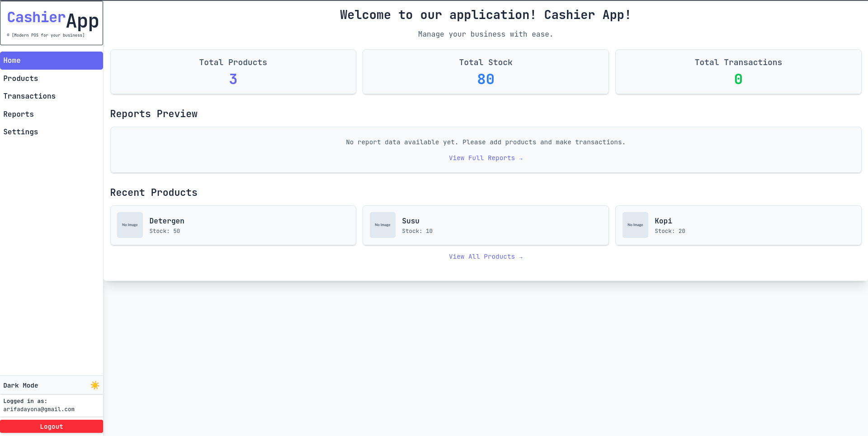The width and height of the screenshot is (868, 436).
Task: Select the Susu product thumbnail
Action: click(x=382, y=225)
